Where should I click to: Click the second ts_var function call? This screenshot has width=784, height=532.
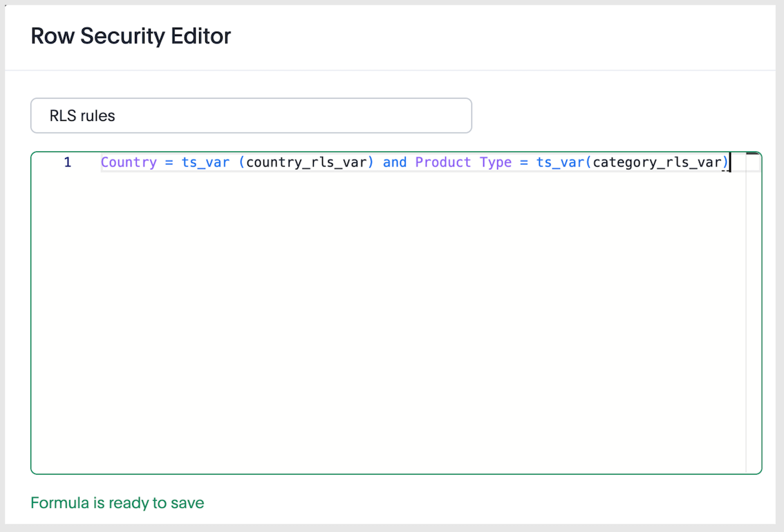click(x=560, y=162)
